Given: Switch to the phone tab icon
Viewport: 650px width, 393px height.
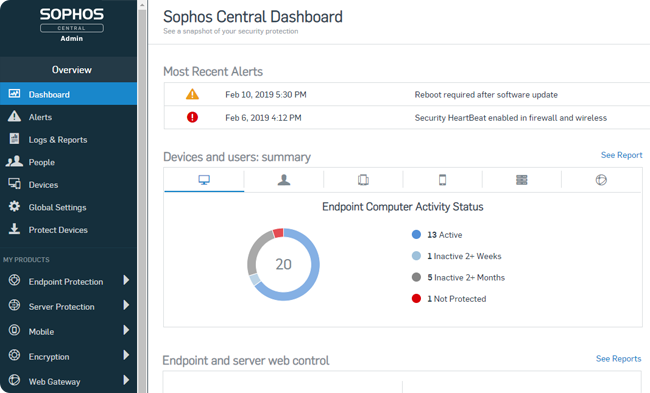Looking at the screenshot, I should click(x=442, y=180).
